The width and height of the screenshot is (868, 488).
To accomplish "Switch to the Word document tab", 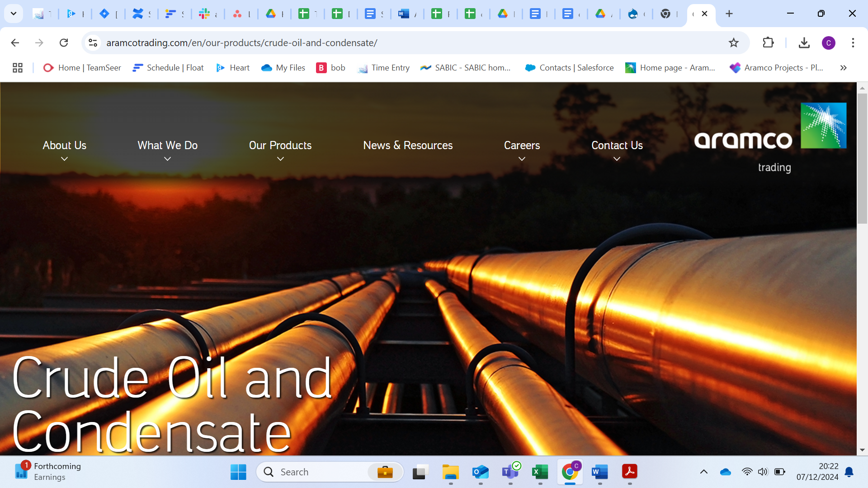I will point(404,14).
